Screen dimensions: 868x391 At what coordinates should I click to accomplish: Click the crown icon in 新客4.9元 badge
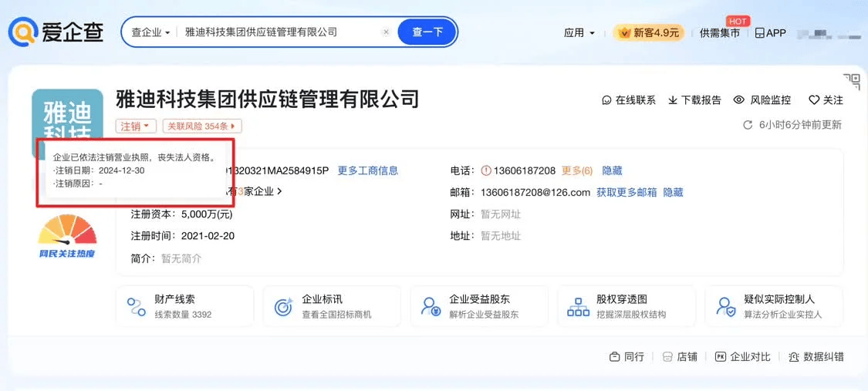tap(626, 33)
